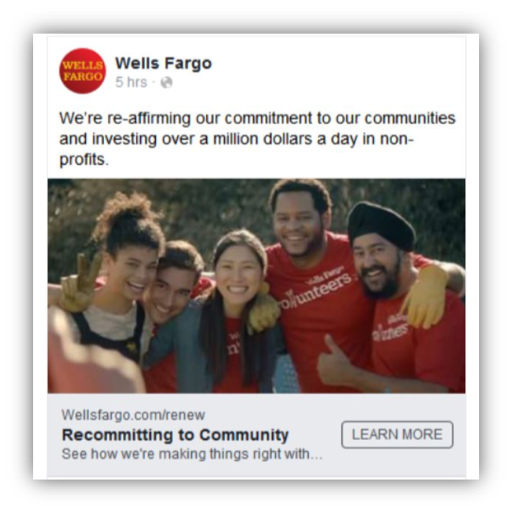Viewport: 510px width, 510px height.
Task: Click the "See how we're making things right" description
Action: tap(192, 454)
